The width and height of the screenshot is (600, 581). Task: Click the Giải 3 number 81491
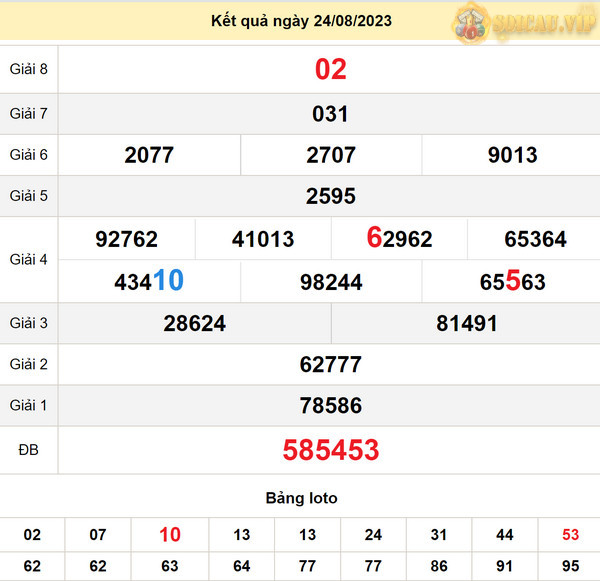466,324
